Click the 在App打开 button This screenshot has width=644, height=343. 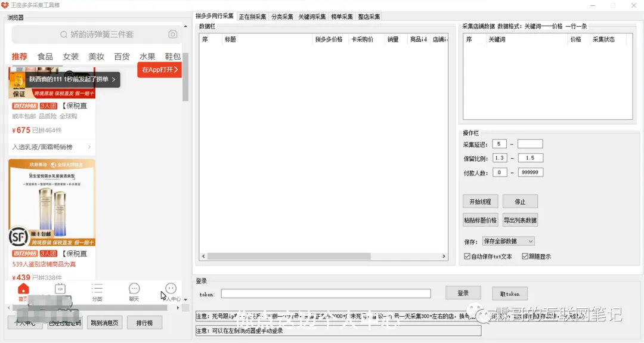point(159,70)
